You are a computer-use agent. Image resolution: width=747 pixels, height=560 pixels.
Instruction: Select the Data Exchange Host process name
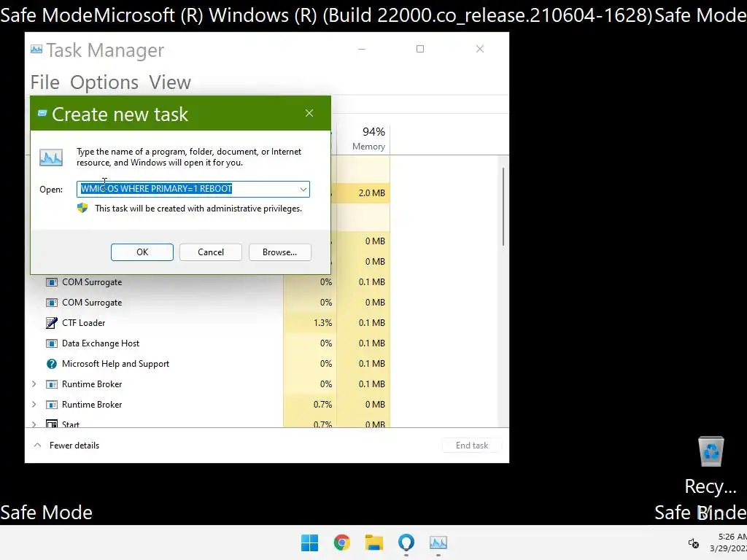(x=101, y=343)
